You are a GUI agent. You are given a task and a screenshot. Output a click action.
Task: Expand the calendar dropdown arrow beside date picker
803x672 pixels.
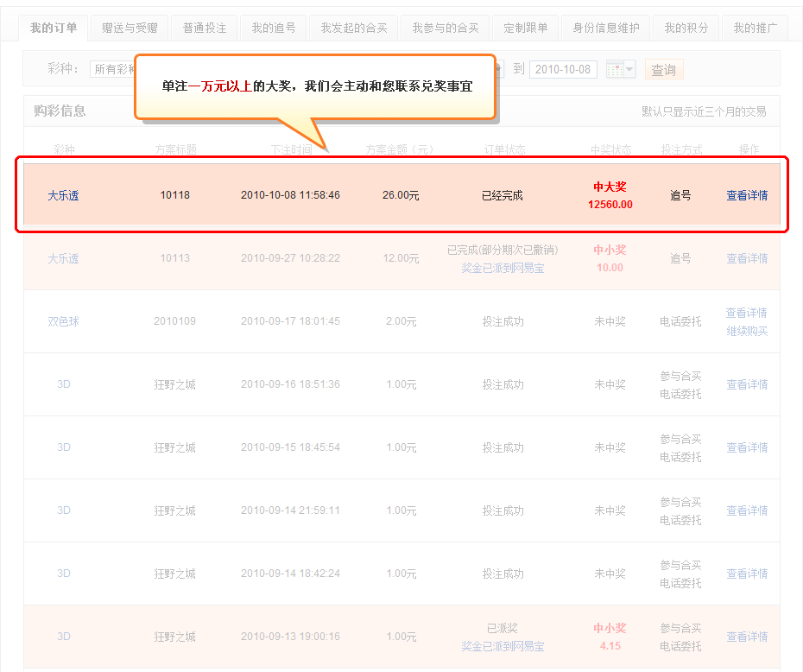[627, 69]
